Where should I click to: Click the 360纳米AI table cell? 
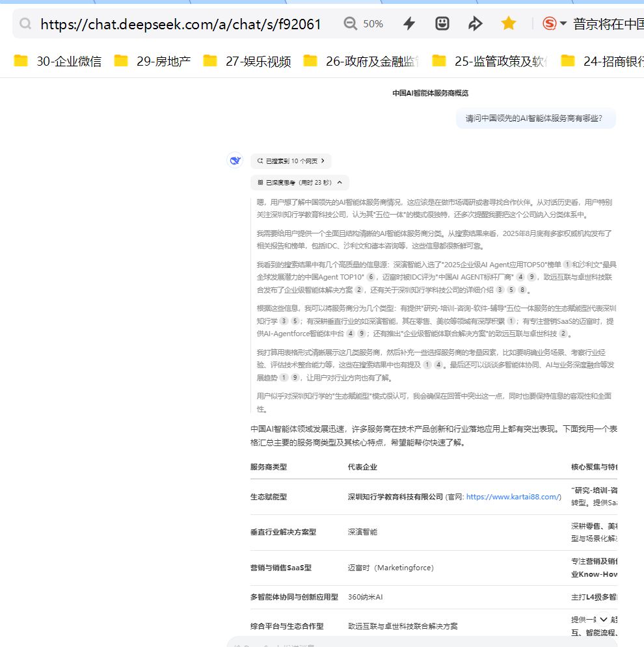pyautogui.click(x=366, y=597)
